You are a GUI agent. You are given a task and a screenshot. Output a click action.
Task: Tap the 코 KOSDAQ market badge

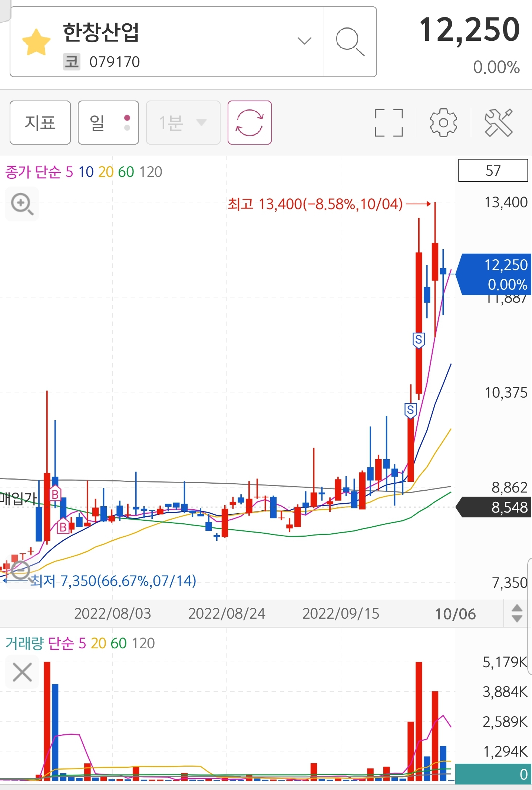pyautogui.click(x=72, y=62)
